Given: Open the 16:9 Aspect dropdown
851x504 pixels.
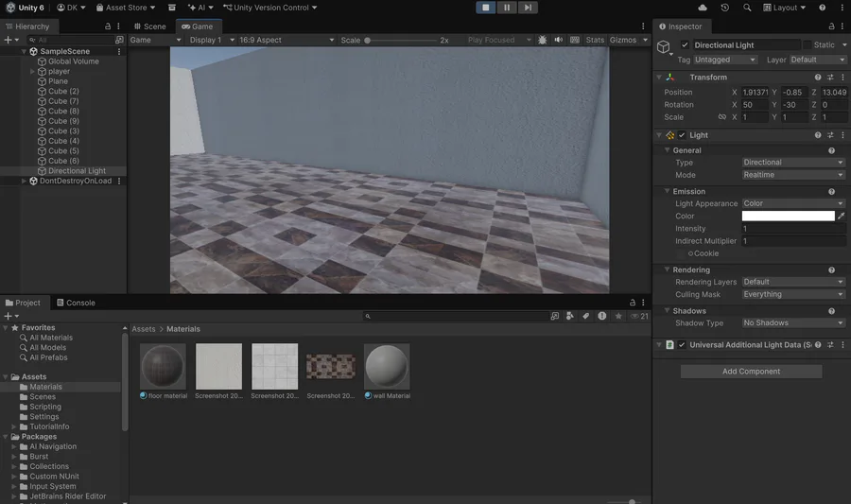Looking at the screenshot, I should click(287, 40).
